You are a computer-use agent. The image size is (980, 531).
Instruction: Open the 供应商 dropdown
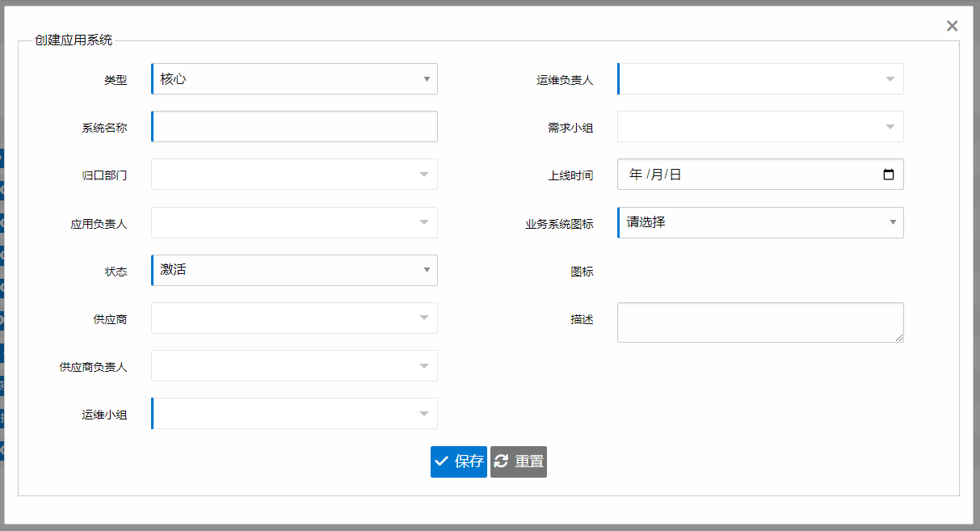[294, 318]
